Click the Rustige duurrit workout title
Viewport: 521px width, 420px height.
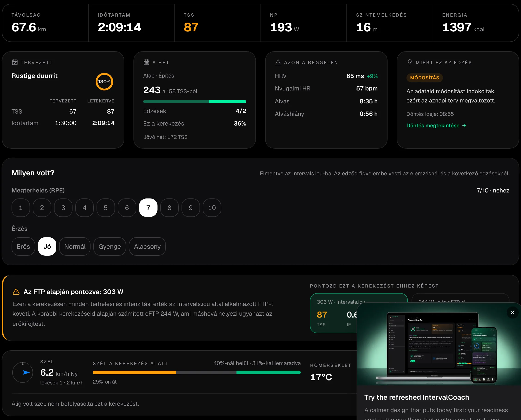tap(34, 76)
